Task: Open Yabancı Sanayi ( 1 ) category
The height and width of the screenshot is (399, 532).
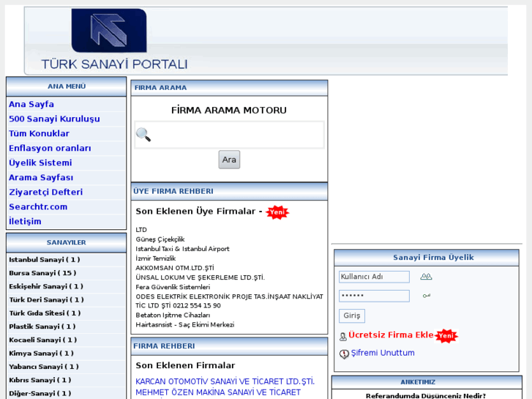Action: (x=44, y=366)
